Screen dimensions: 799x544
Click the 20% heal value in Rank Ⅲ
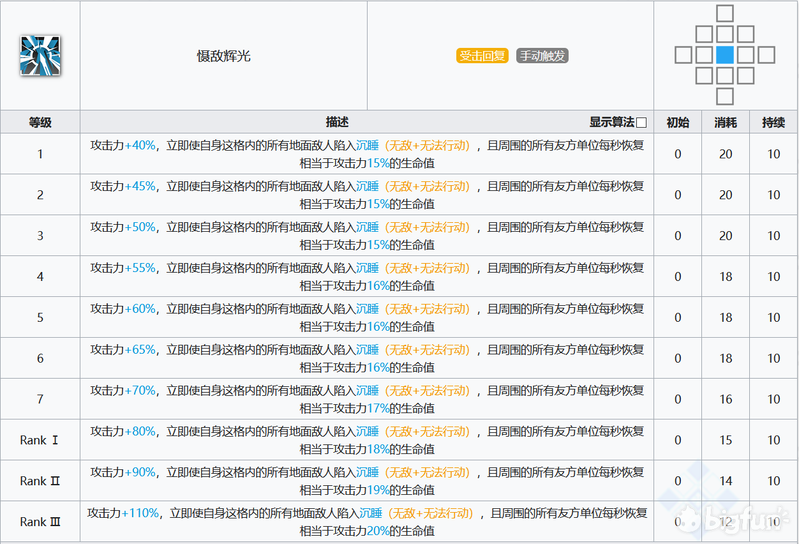(378, 531)
